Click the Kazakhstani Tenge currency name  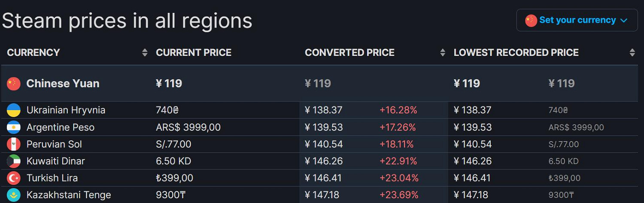tap(69, 195)
